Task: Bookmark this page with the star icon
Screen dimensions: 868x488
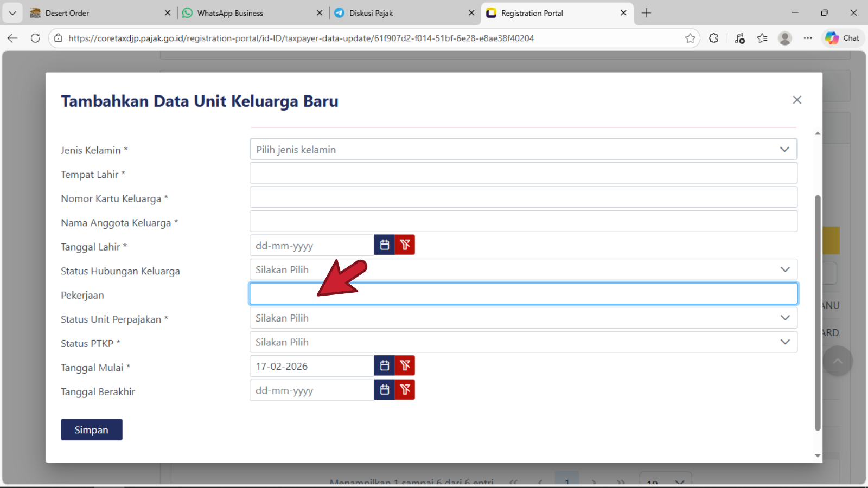Action: tap(690, 38)
